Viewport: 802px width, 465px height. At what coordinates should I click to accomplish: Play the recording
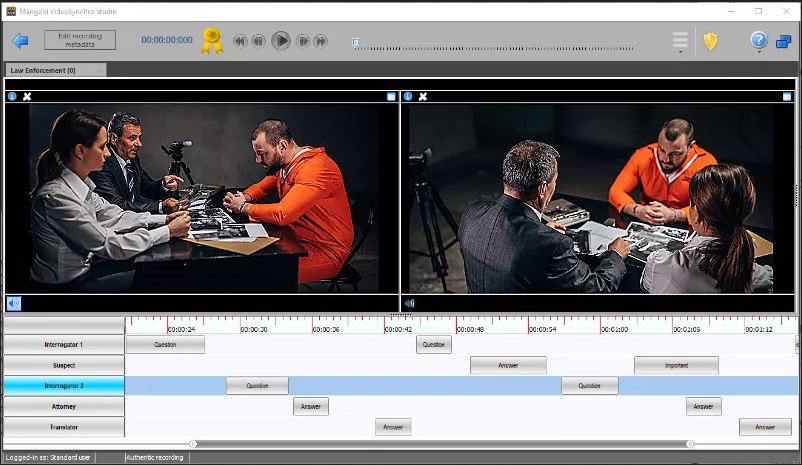pos(281,40)
